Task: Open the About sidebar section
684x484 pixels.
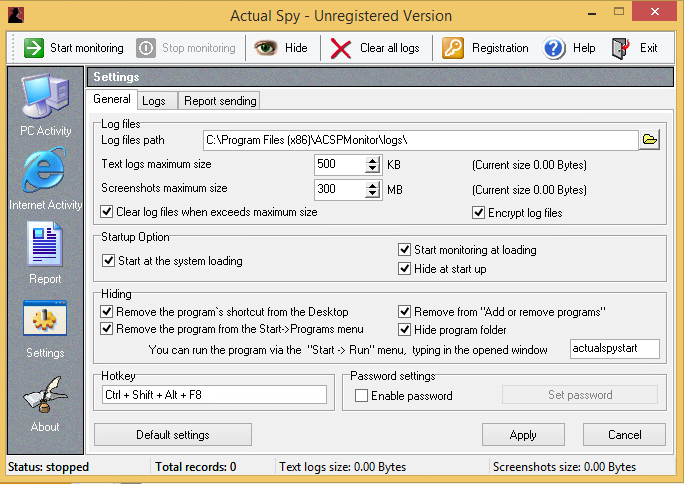Action: [45, 404]
